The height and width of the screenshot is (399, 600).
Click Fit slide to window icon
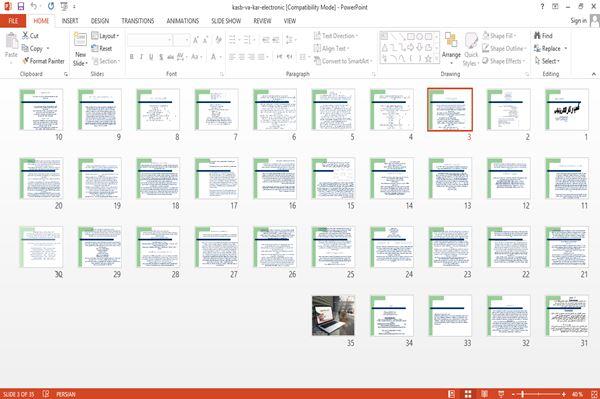[x=594, y=394]
